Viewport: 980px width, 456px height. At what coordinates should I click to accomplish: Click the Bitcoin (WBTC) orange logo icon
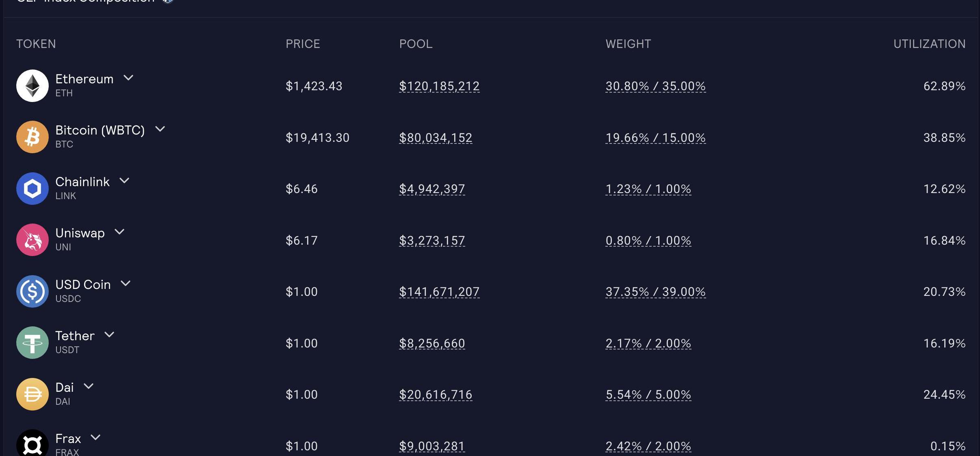[33, 137]
